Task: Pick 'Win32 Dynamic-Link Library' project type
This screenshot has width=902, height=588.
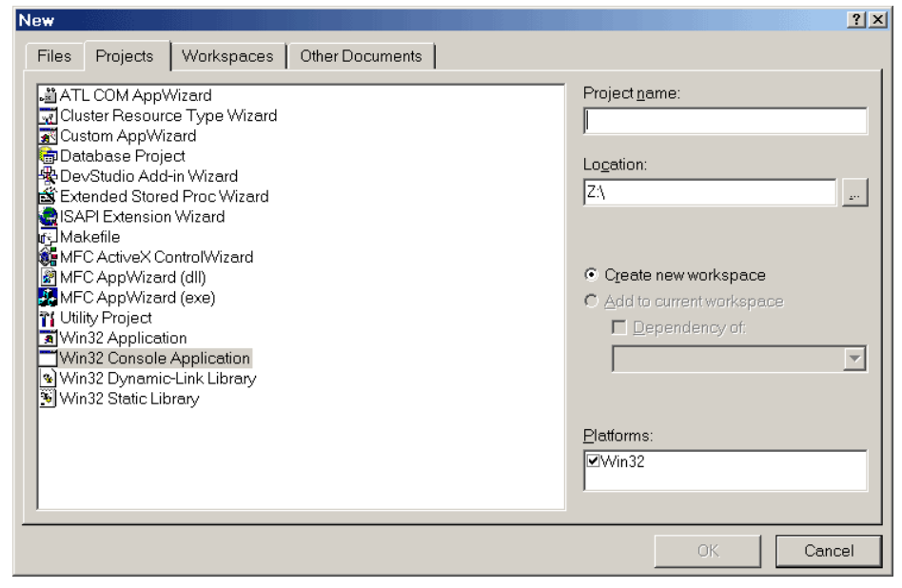Action: (158, 379)
